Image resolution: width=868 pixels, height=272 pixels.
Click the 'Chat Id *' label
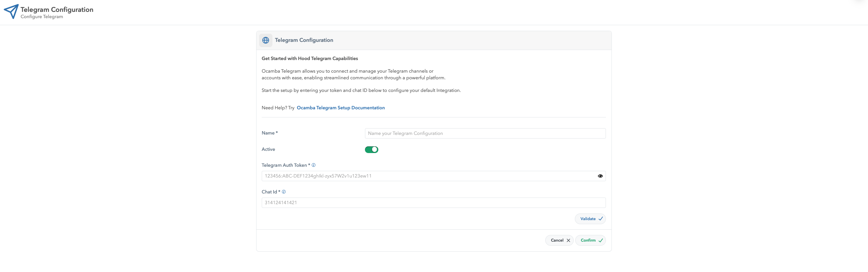(271, 192)
